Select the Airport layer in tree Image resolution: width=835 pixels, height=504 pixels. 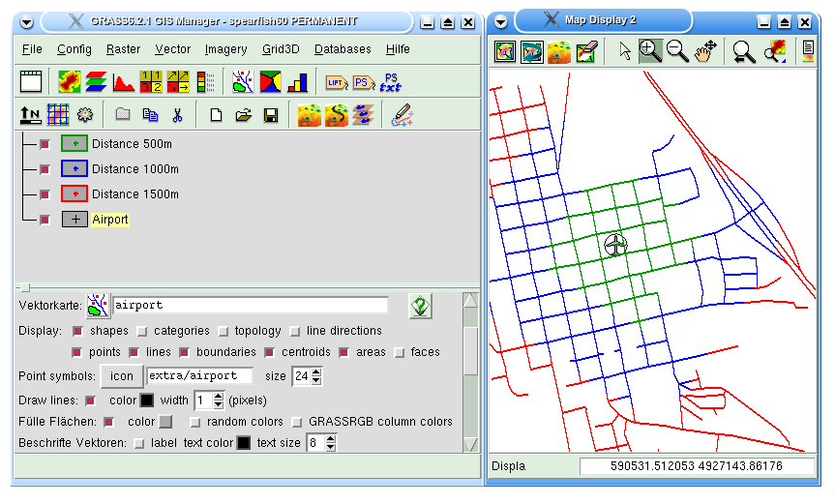[x=109, y=220]
